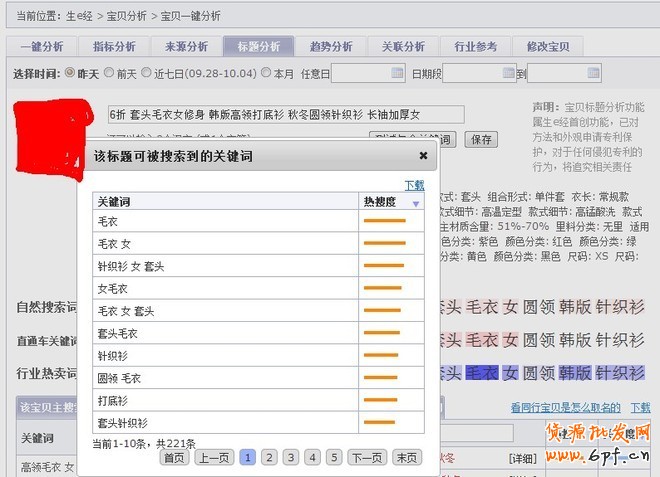Click keyword row 女毛衣

258,288
